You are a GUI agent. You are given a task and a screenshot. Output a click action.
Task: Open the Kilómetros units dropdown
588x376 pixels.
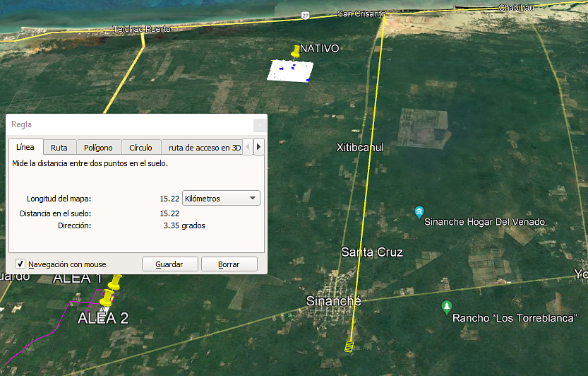pyautogui.click(x=221, y=199)
